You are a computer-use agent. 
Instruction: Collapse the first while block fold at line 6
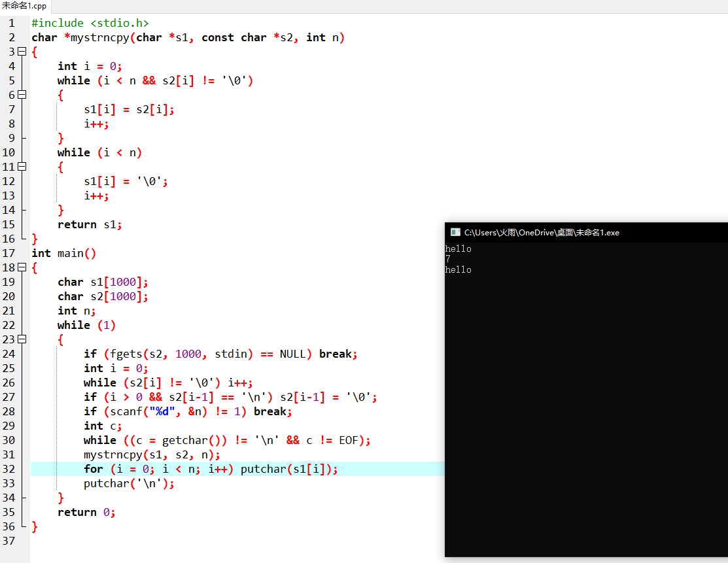point(22,95)
